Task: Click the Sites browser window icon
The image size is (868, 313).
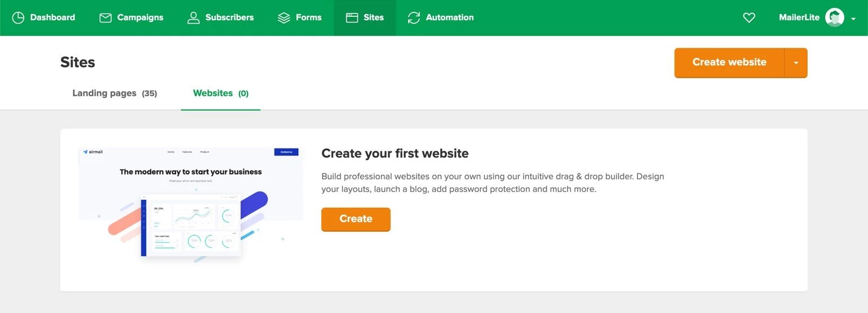Action: pyautogui.click(x=352, y=17)
